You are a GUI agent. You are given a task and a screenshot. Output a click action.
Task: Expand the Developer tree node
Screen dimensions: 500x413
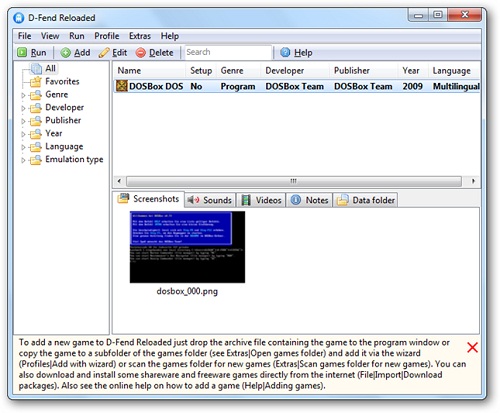pyautogui.click(x=23, y=108)
